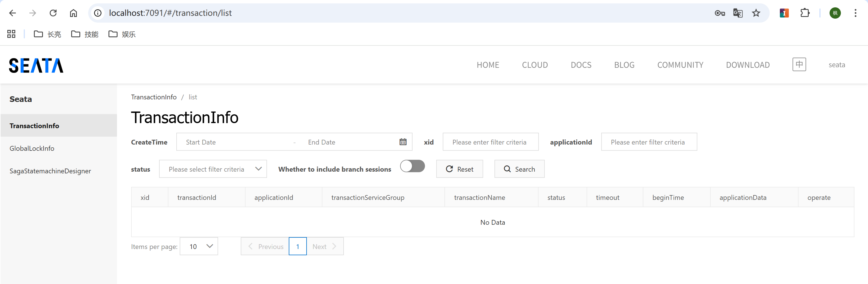Open the browser extensions puzzle icon
The width and height of the screenshot is (868, 284).
coord(805,13)
